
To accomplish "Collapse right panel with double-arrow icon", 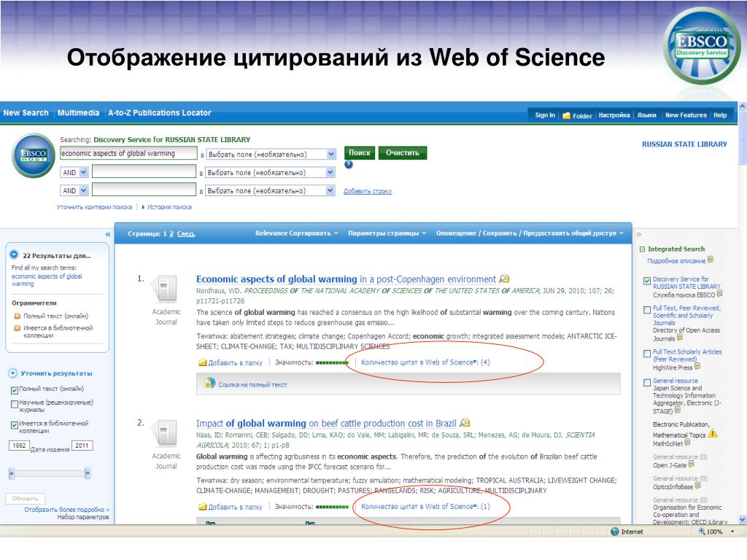I will 639,234.
